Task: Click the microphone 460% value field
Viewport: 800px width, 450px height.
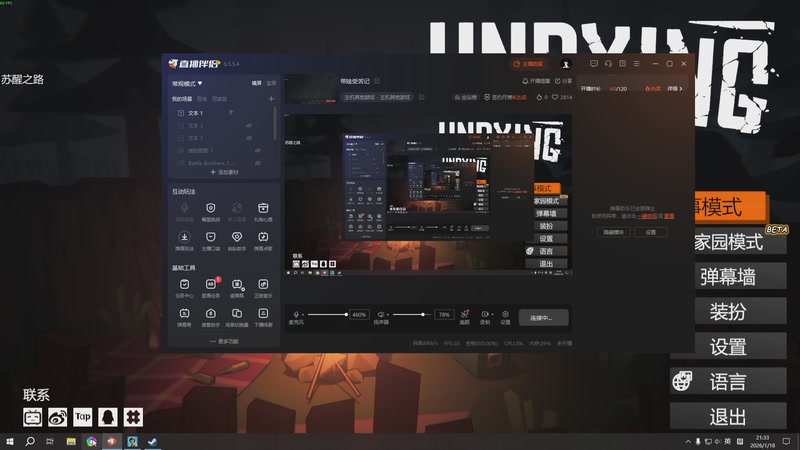Action: [359, 314]
